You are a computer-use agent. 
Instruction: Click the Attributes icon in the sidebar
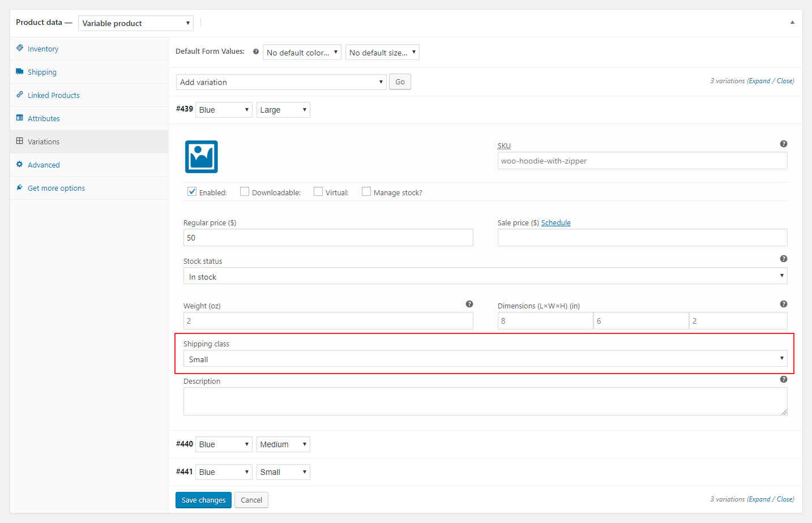(20, 118)
